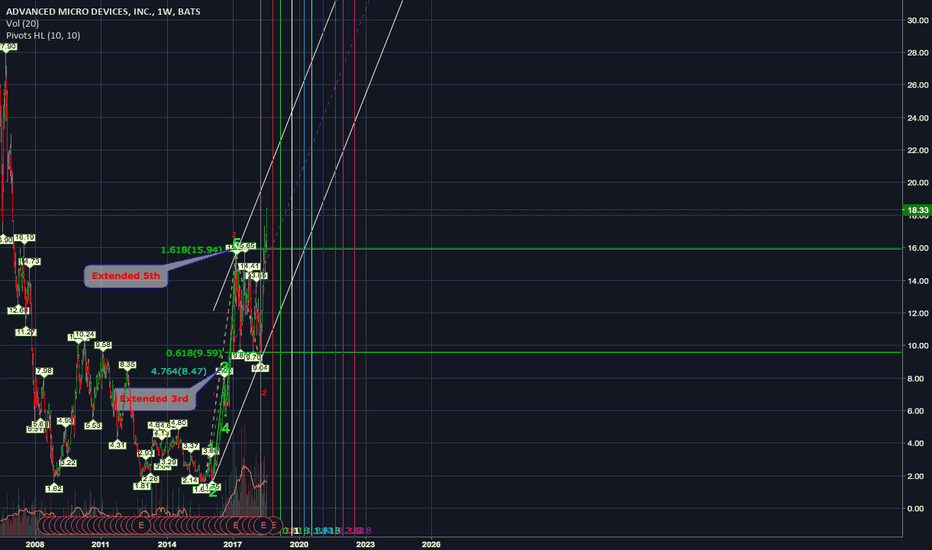Click the pivot high label 10.19
Image resolution: width=932 pixels, height=550 pixels.
coord(24,238)
